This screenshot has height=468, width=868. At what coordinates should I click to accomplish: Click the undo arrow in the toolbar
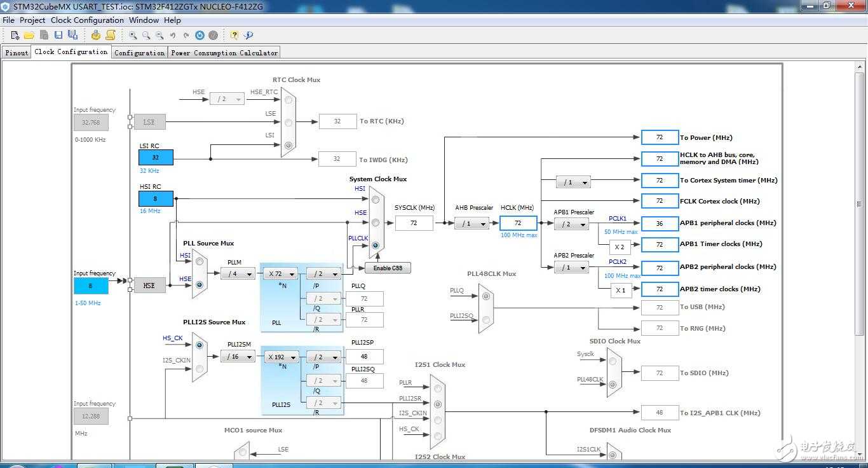172,36
